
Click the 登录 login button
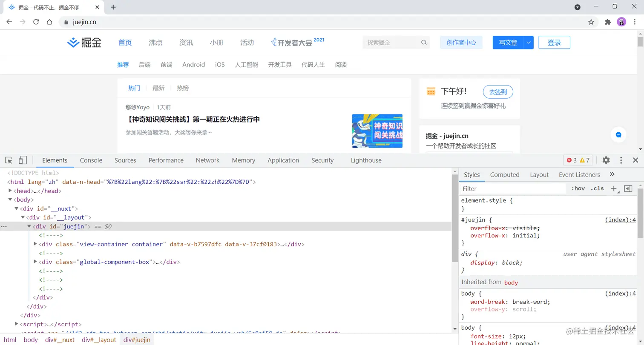point(554,43)
